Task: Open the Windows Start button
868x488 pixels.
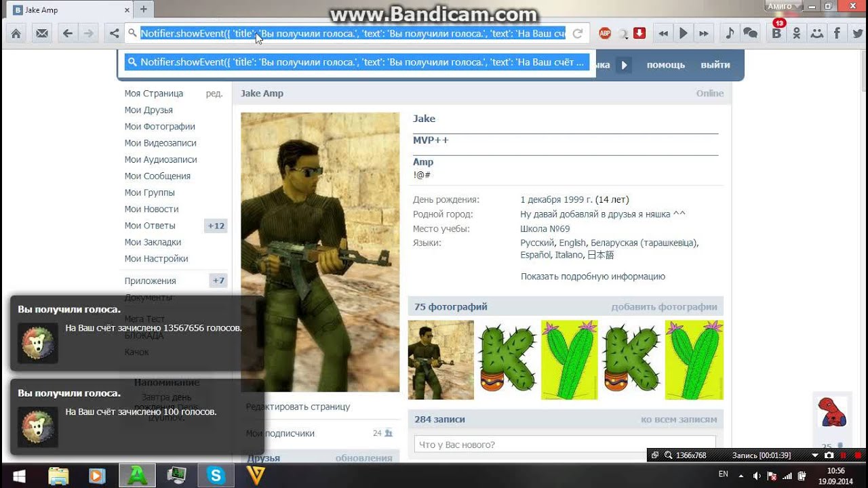Action: pos(19,476)
